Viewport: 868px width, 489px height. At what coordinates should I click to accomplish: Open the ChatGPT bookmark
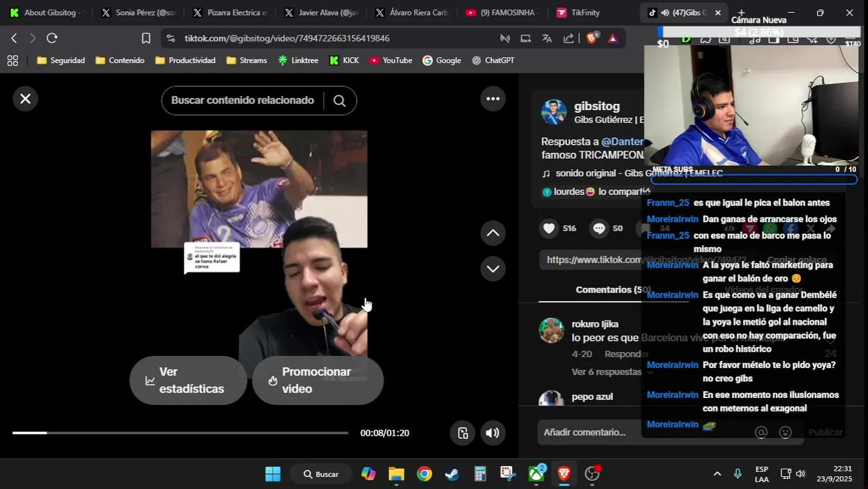[x=493, y=60]
